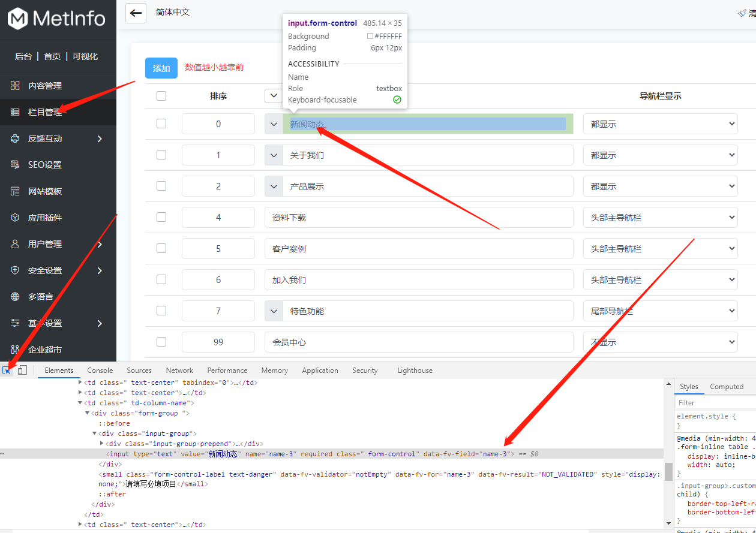Click the back arrow button
The image size is (756, 533).
point(136,13)
